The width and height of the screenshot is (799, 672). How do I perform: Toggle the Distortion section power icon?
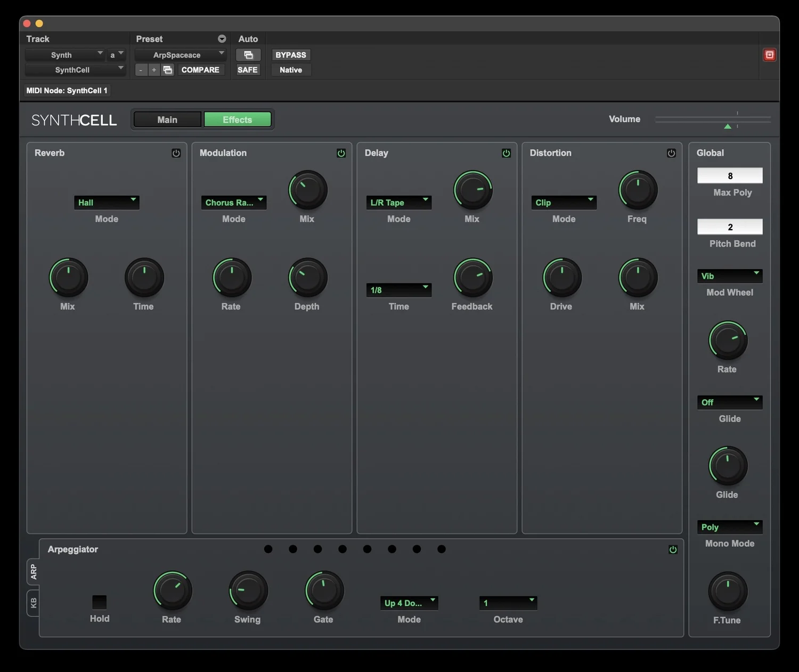click(x=671, y=153)
